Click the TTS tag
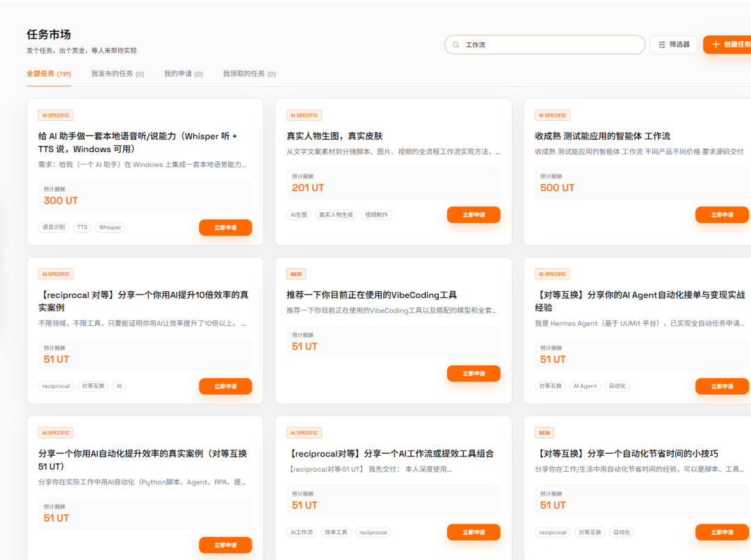This screenshot has height=560, width=751. (82, 227)
